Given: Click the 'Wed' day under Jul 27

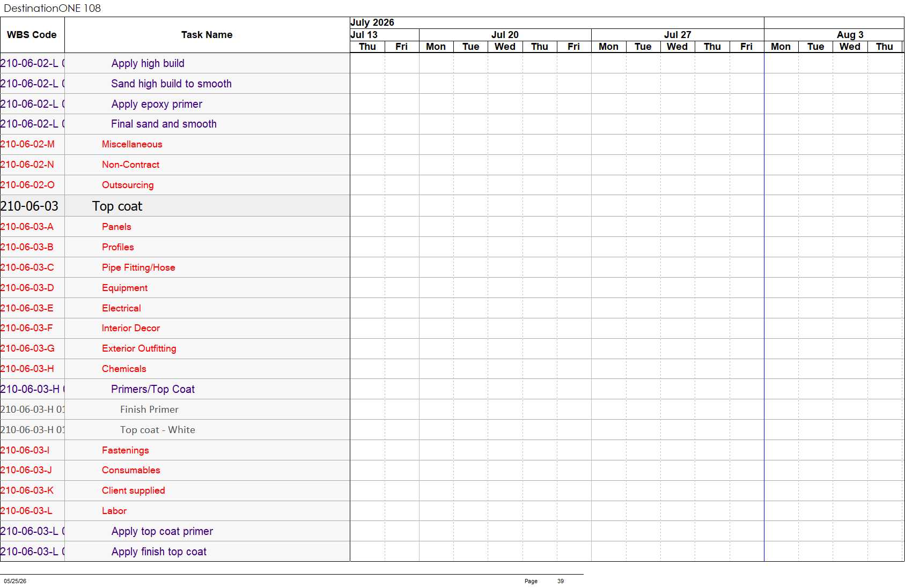Looking at the screenshot, I should point(678,47).
